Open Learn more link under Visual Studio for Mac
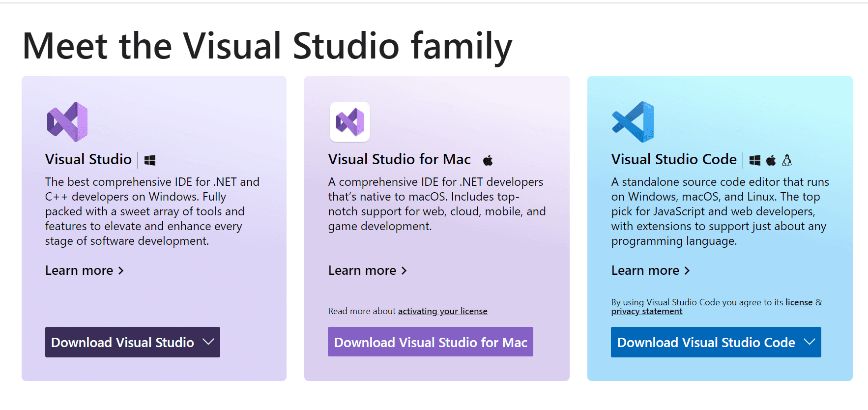 pyautogui.click(x=368, y=270)
